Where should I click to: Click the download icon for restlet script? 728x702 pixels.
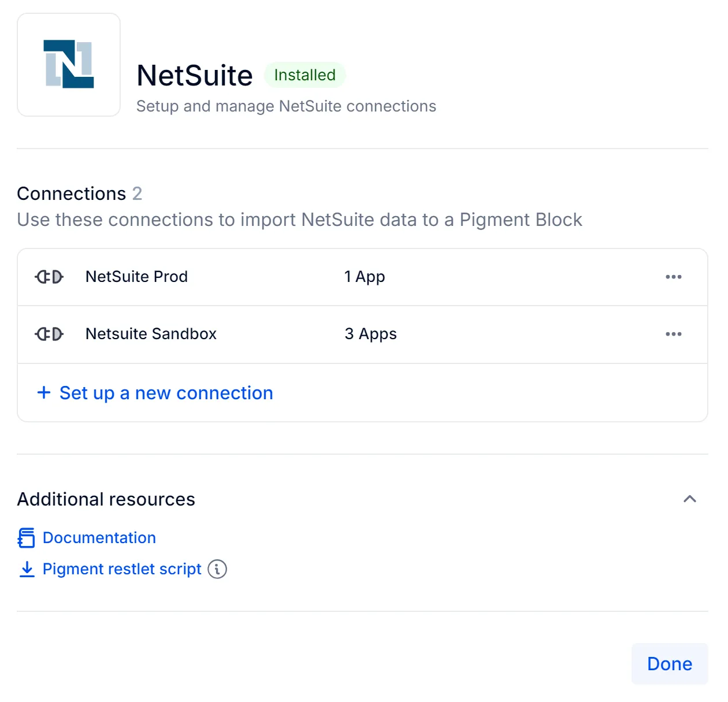click(x=27, y=569)
